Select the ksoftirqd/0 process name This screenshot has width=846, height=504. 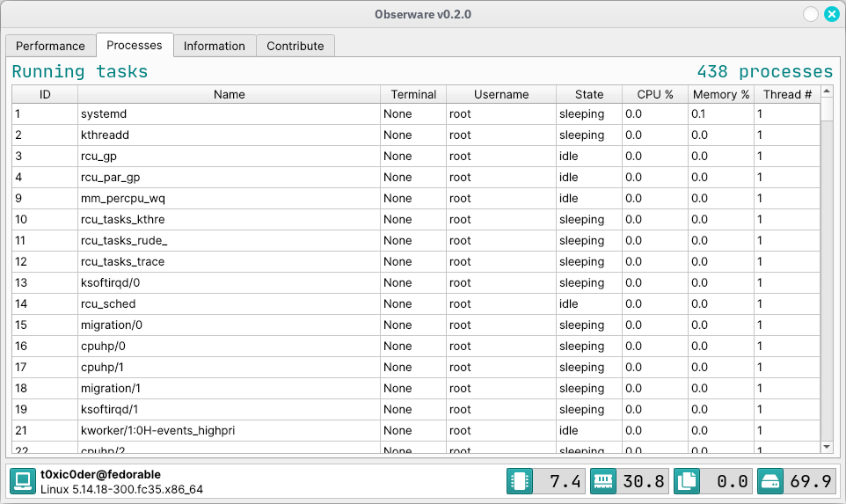(110, 282)
